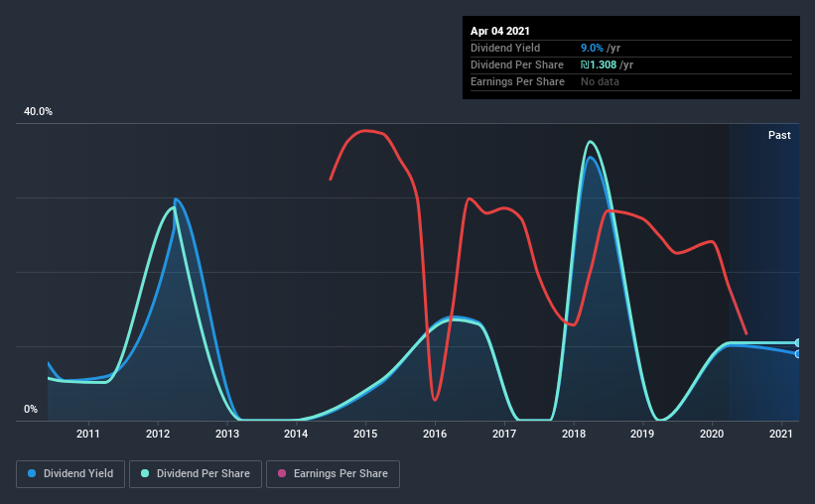Click the 2011 x-axis label
Viewport: 815px width, 504px height.
87,434
